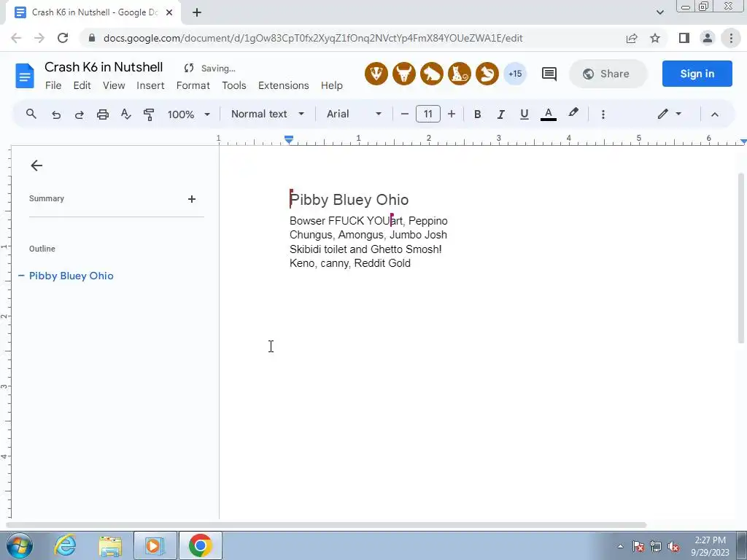Viewport: 747px width, 560px height.
Task: Open a new browser tab
Action: click(x=197, y=12)
